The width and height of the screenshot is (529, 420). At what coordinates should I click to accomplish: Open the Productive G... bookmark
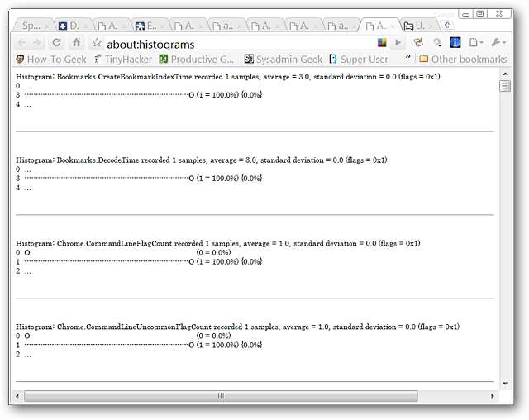(197, 60)
